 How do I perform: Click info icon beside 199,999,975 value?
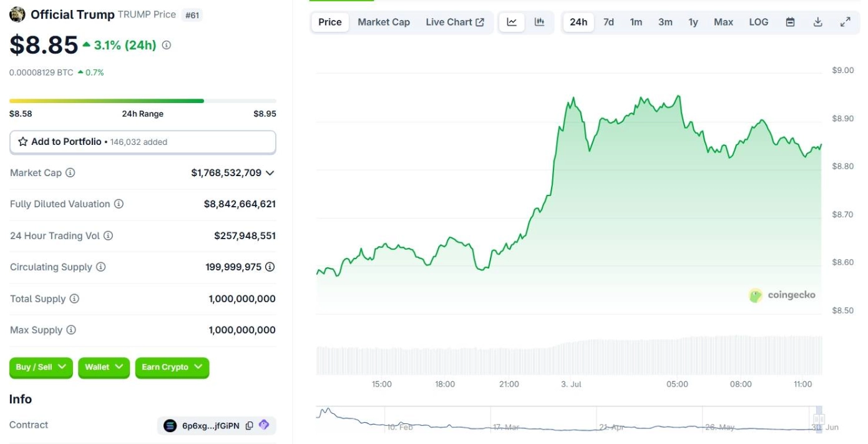pyautogui.click(x=270, y=267)
